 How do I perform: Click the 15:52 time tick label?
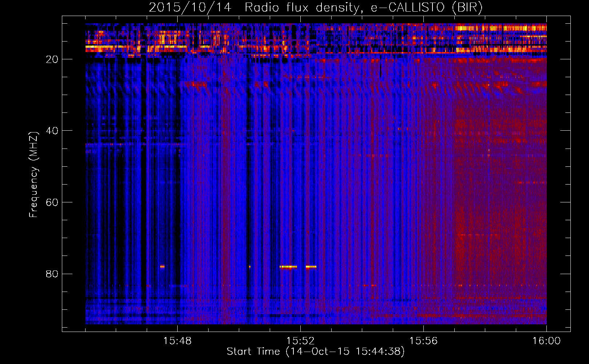coord(300,341)
